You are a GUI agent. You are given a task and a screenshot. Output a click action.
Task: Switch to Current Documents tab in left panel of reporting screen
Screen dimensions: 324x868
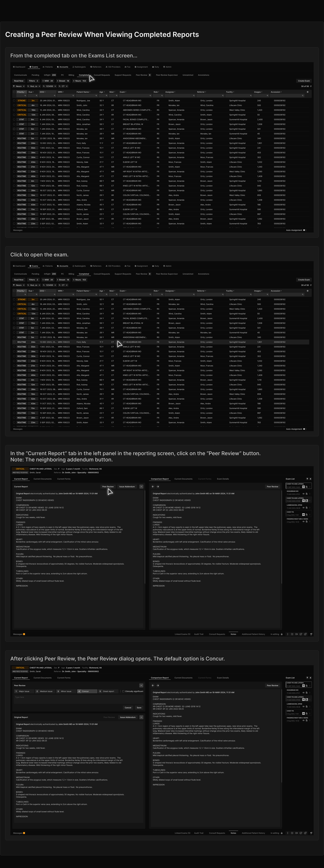[42, 479]
